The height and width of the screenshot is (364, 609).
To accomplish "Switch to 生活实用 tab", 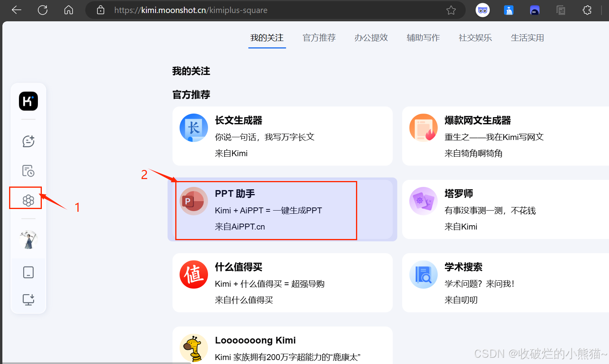I will pyautogui.click(x=527, y=38).
